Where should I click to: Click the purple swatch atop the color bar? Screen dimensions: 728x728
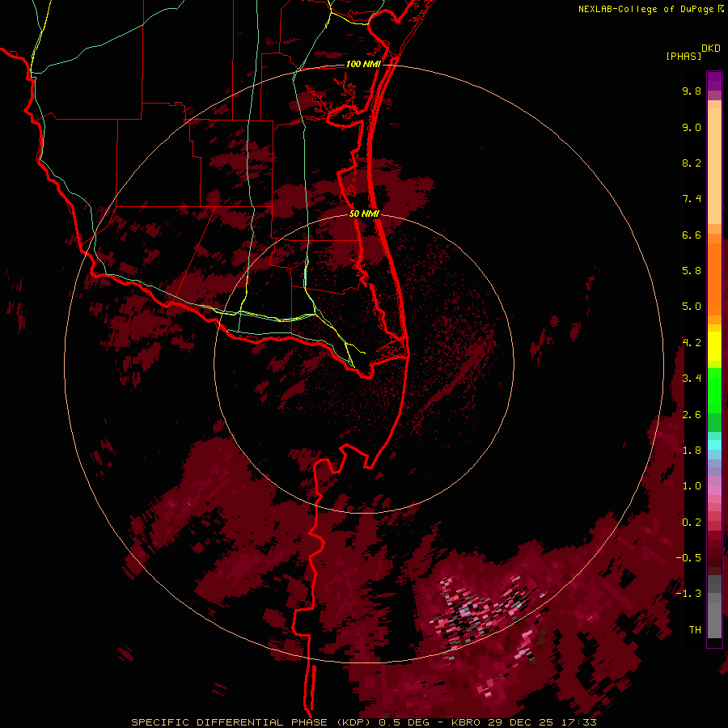click(x=714, y=81)
